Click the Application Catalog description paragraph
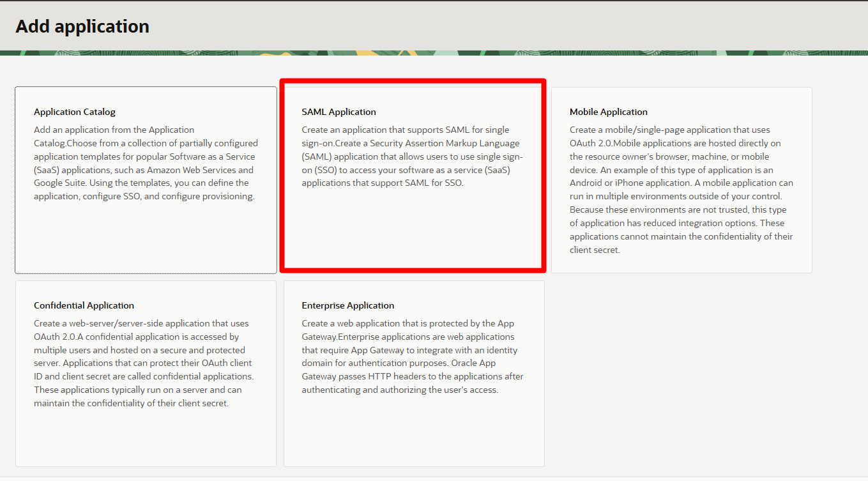Screen dimensions: 868x481 tap(145, 163)
